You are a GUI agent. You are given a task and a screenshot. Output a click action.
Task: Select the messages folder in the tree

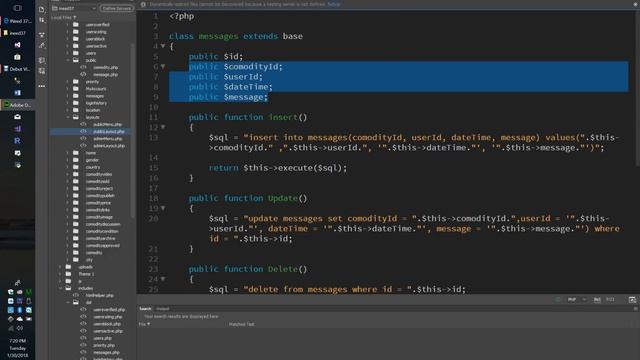(x=95, y=96)
